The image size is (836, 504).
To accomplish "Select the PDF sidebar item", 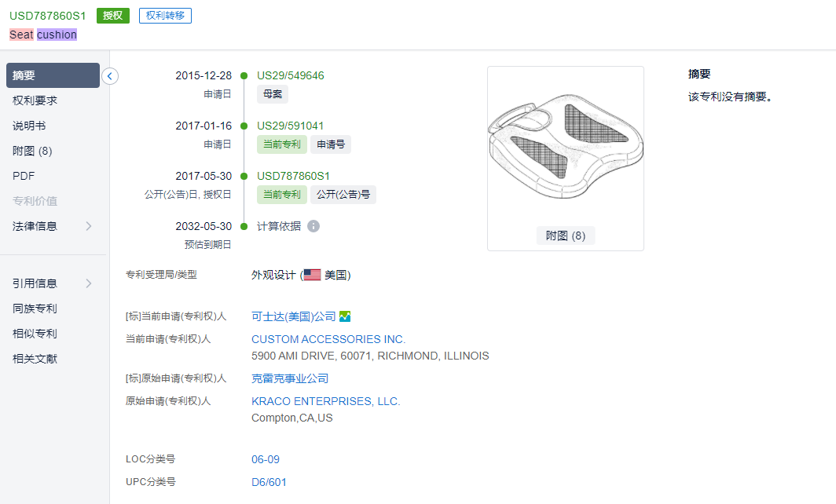I will tap(24, 176).
